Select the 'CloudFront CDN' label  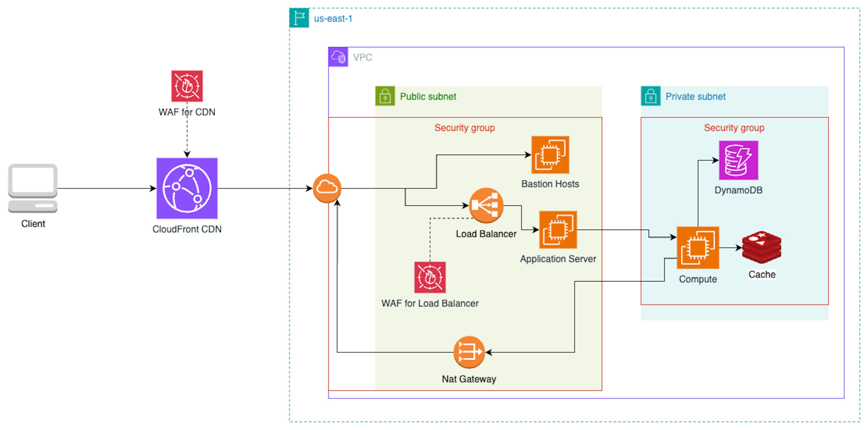tap(187, 229)
